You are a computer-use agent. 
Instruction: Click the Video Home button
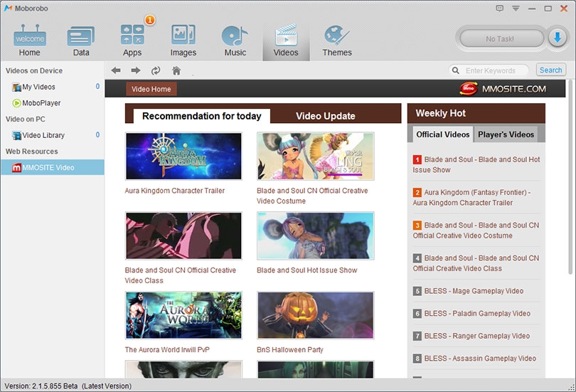click(x=151, y=89)
